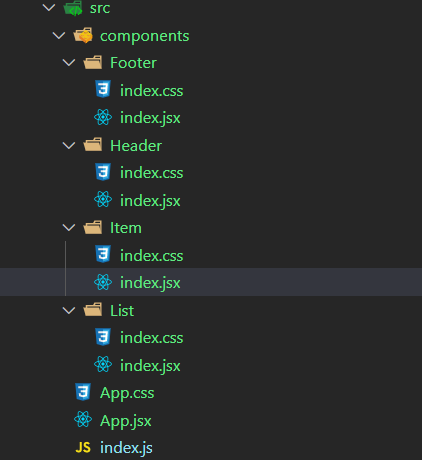
Task: Click the CSS icon beside App.css
Action: tap(83, 392)
